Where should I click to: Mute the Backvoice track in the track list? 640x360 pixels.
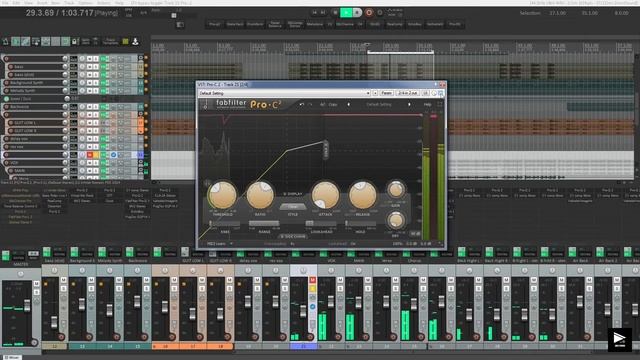point(89,107)
